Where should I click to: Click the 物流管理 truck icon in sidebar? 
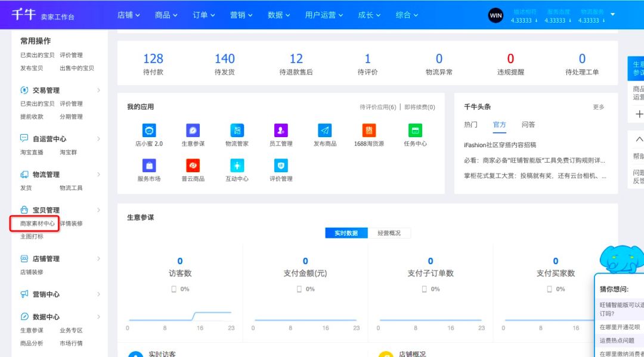(x=24, y=175)
